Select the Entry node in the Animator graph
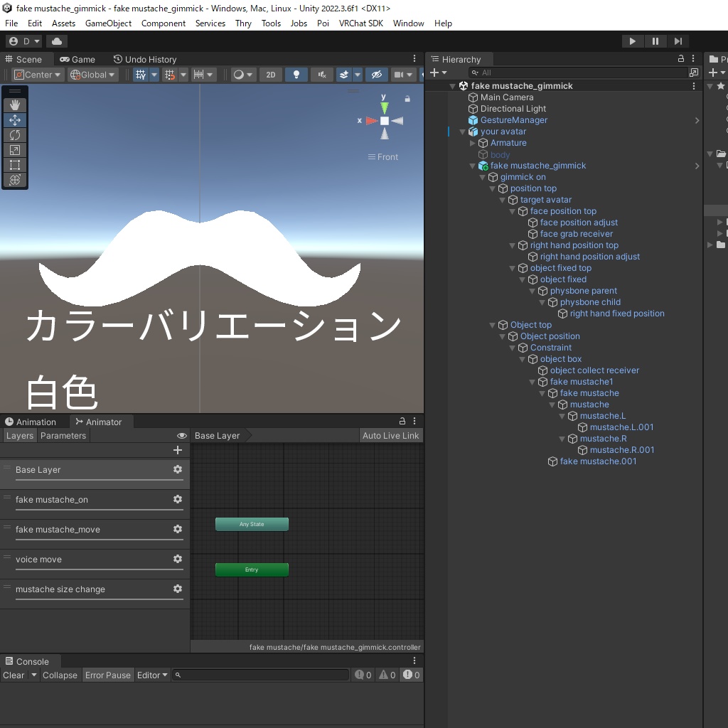 [252, 569]
